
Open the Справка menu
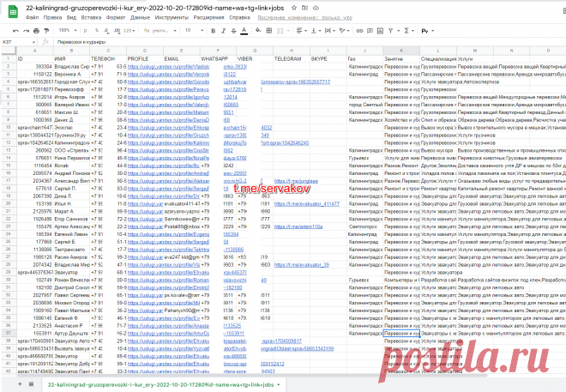[x=239, y=17]
